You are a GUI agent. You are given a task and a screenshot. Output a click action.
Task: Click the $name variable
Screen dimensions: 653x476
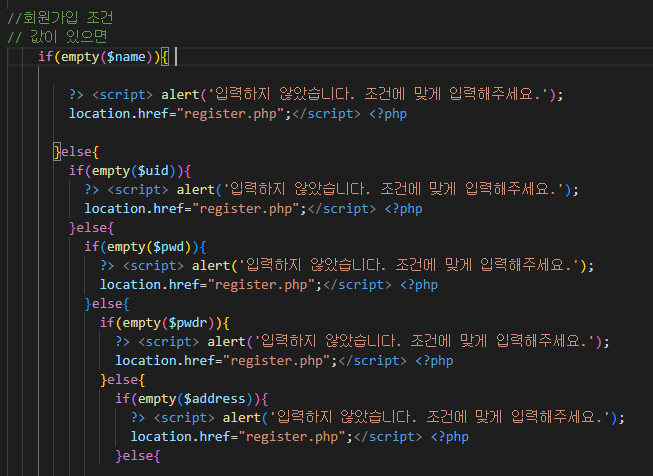click(x=126, y=57)
